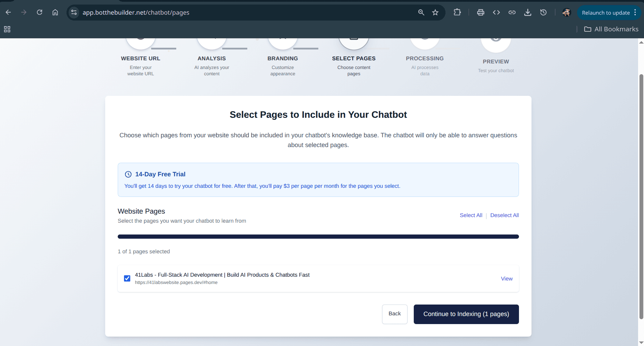Click Continue to Indexing button
The width and height of the screenshot is (644, 346).
click(x=466, y=314)
